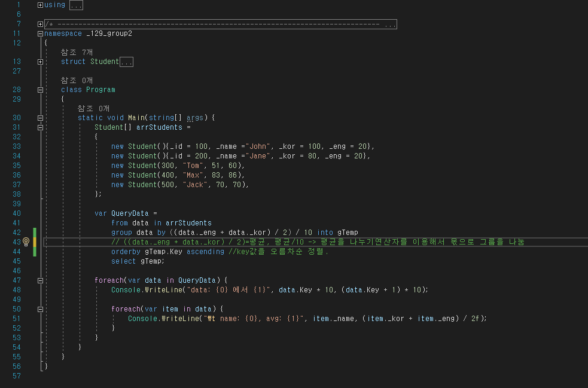Expand the collapsed struct Student definition

click(x=40, y=62)
